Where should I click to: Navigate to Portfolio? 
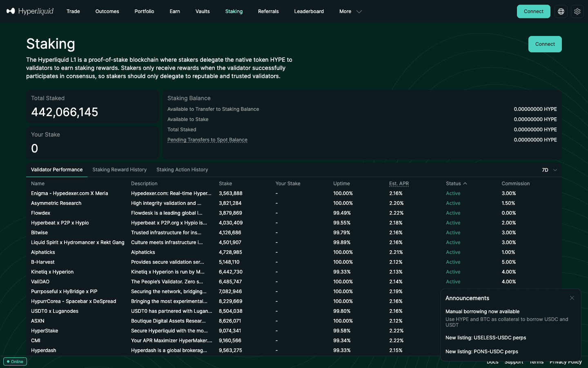(x=145, y=11)
